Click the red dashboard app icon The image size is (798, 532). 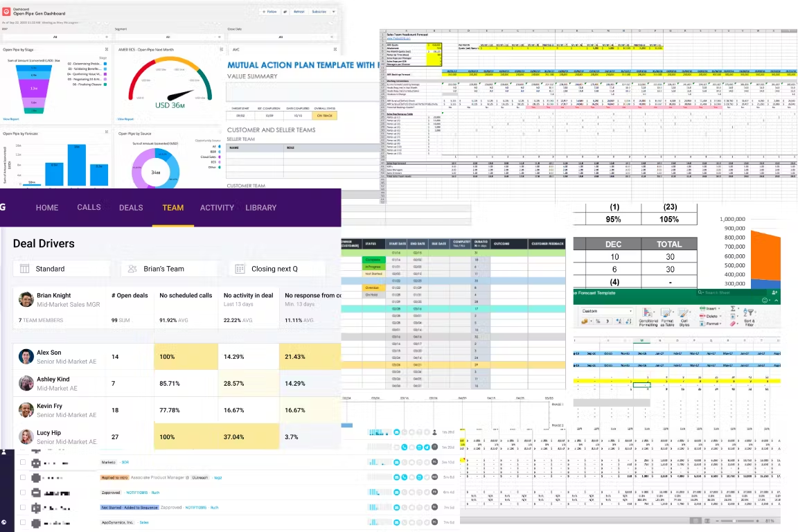pos(7,12)
